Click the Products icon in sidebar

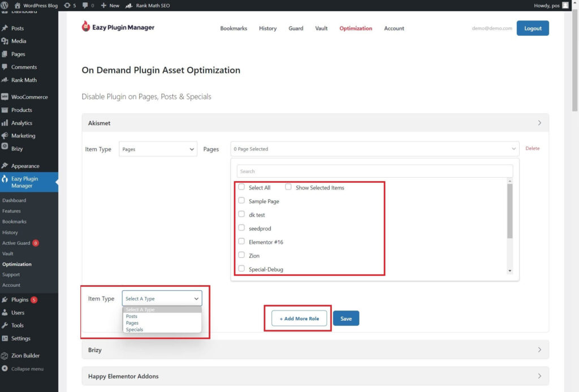point(5,110)
